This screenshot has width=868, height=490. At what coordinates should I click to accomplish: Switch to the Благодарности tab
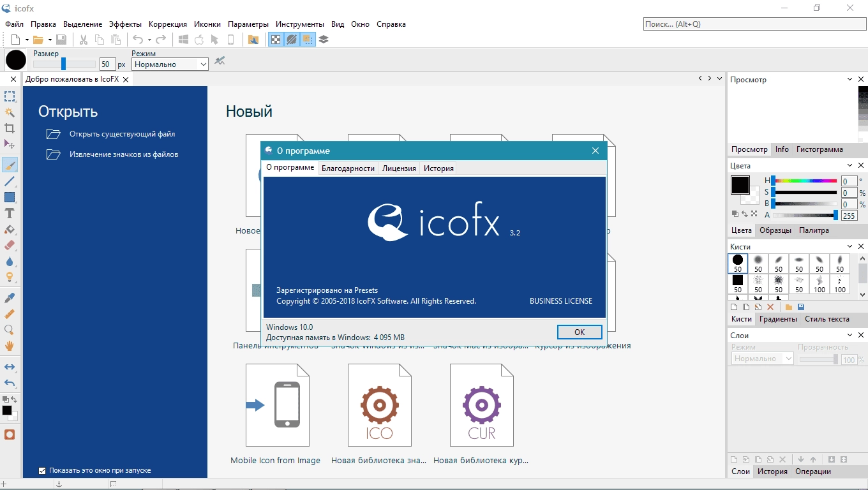click(348, 168)
